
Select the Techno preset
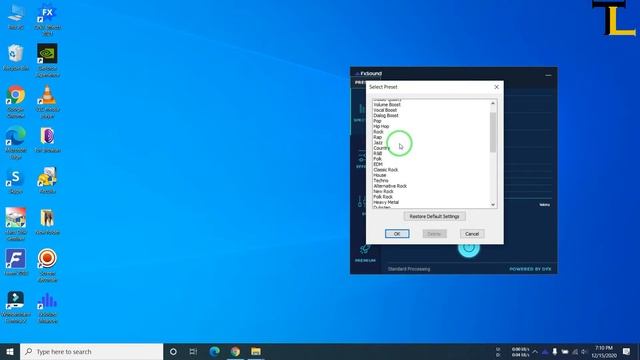(x=381, y=180)
